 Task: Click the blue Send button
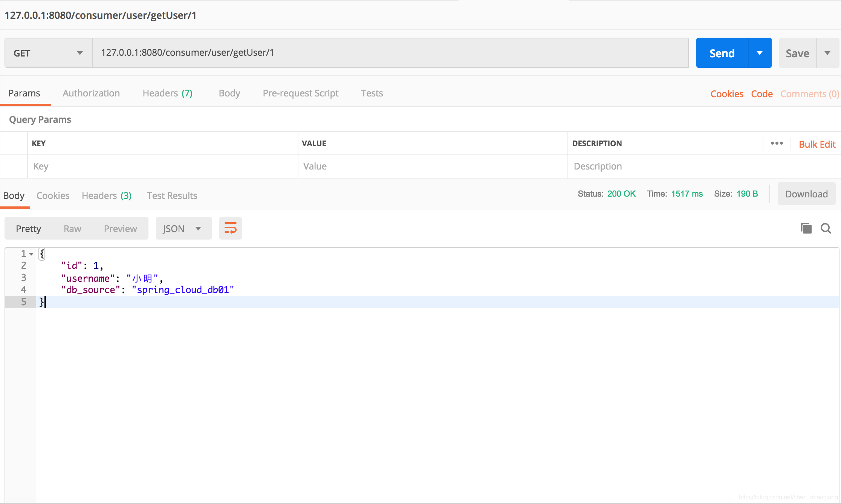point(722,53)
